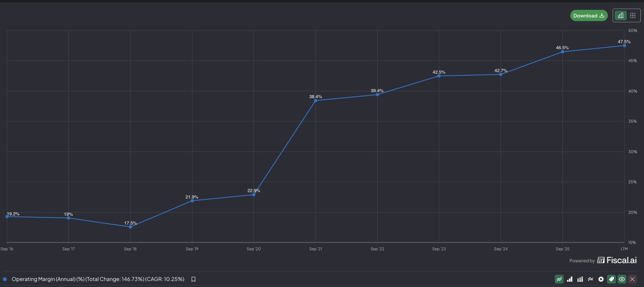Click the Sep '21 x-axis label

tap(315, 249)
